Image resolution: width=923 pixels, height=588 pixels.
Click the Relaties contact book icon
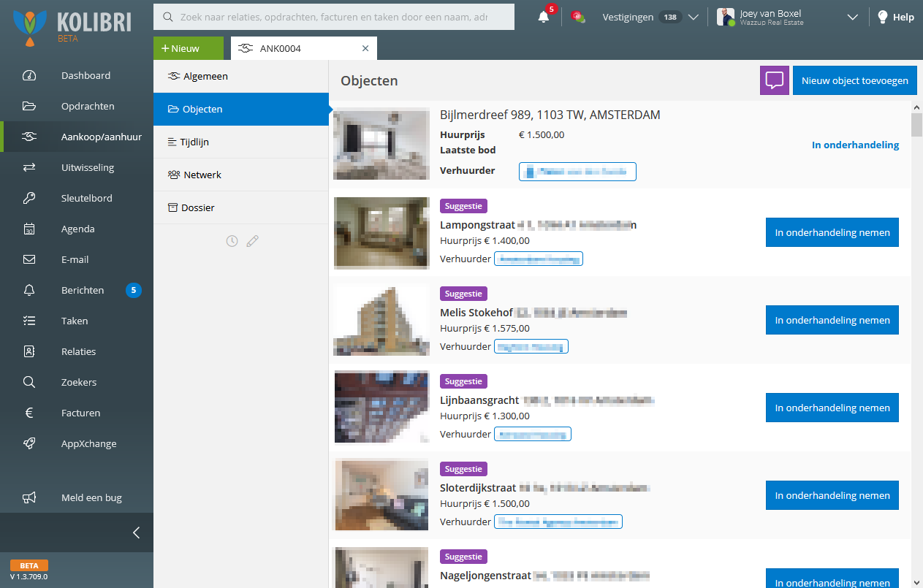[x=29, y=351]
